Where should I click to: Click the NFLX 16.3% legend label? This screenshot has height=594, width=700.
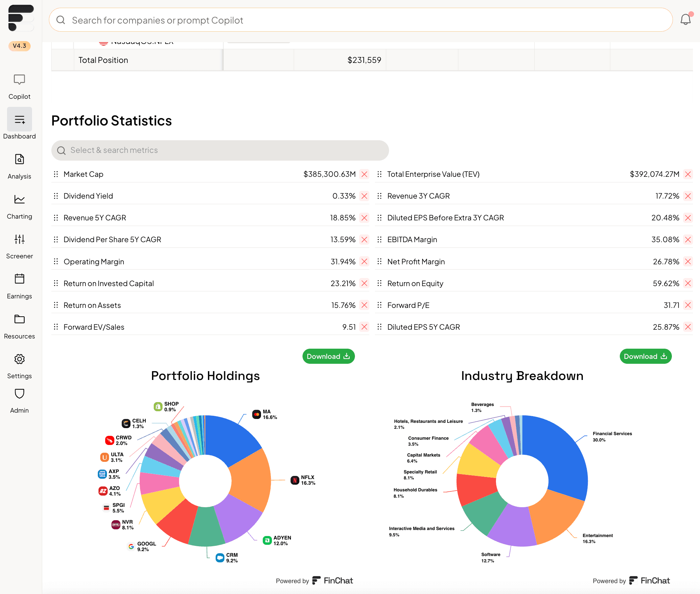[x=303, y=480]
